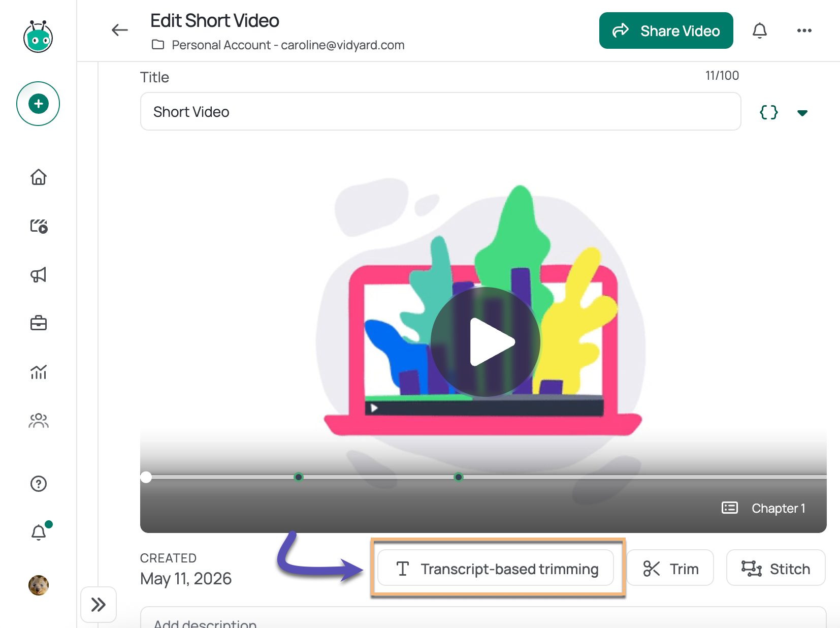
Task: Open the analytics chart icon
Action: (39, 372)
